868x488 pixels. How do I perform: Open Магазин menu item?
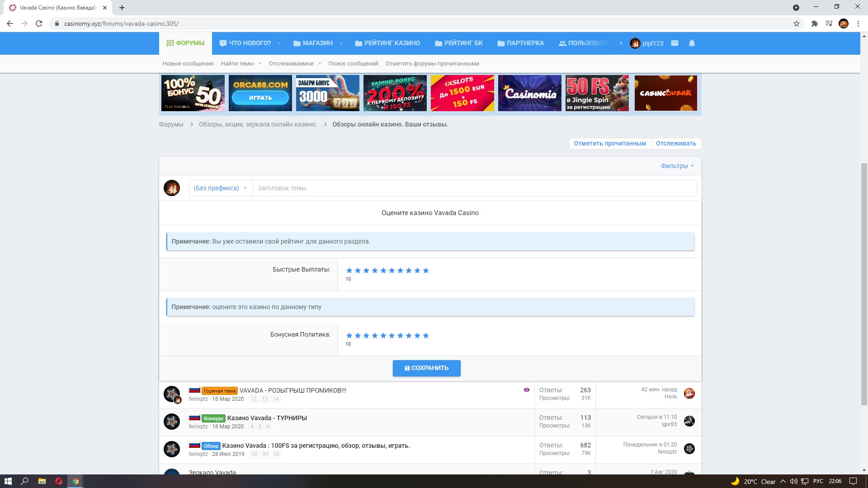[313, 43]
